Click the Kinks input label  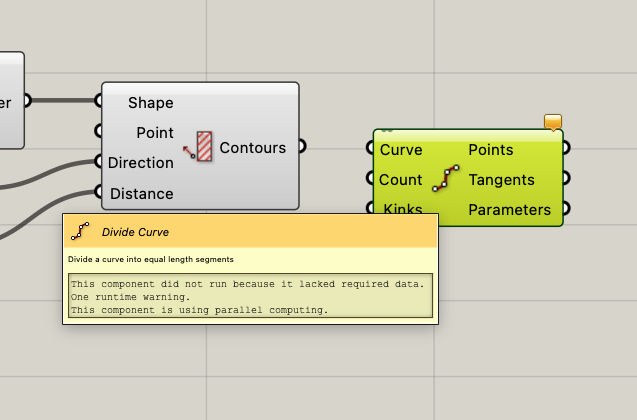coord(401,209)
